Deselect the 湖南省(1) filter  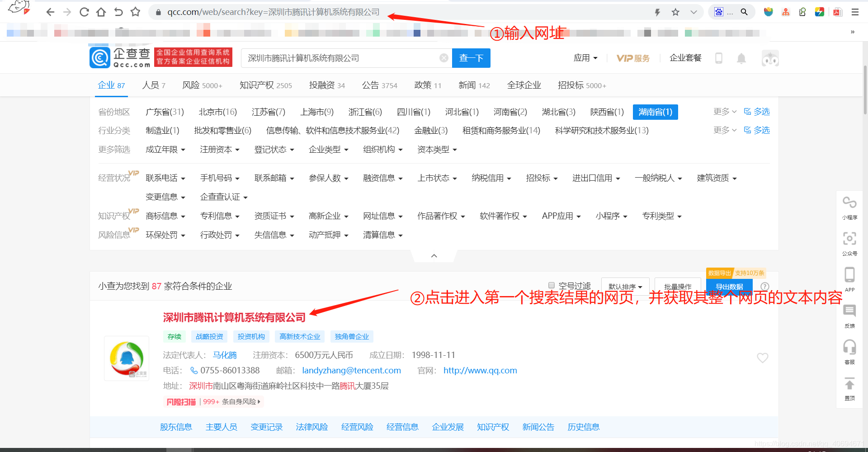(x=656, y=112)
